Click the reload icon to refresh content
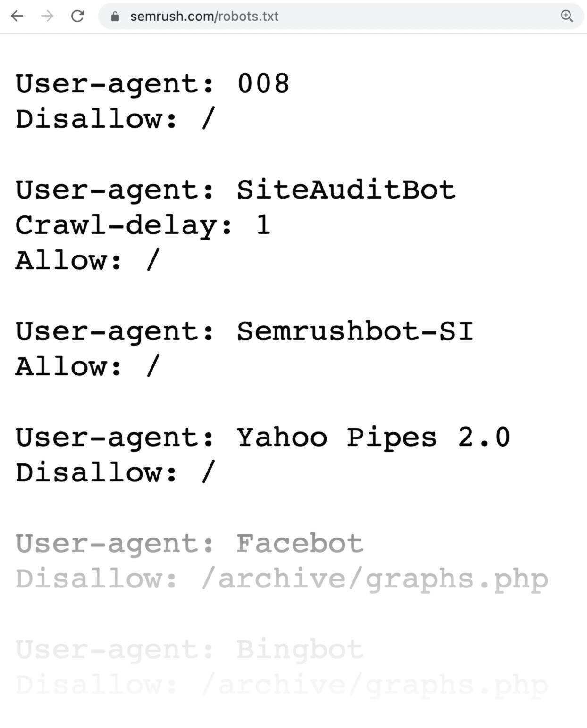Image resolution: width=587 pixels, height=728 pixels. (x=77, y=17)
